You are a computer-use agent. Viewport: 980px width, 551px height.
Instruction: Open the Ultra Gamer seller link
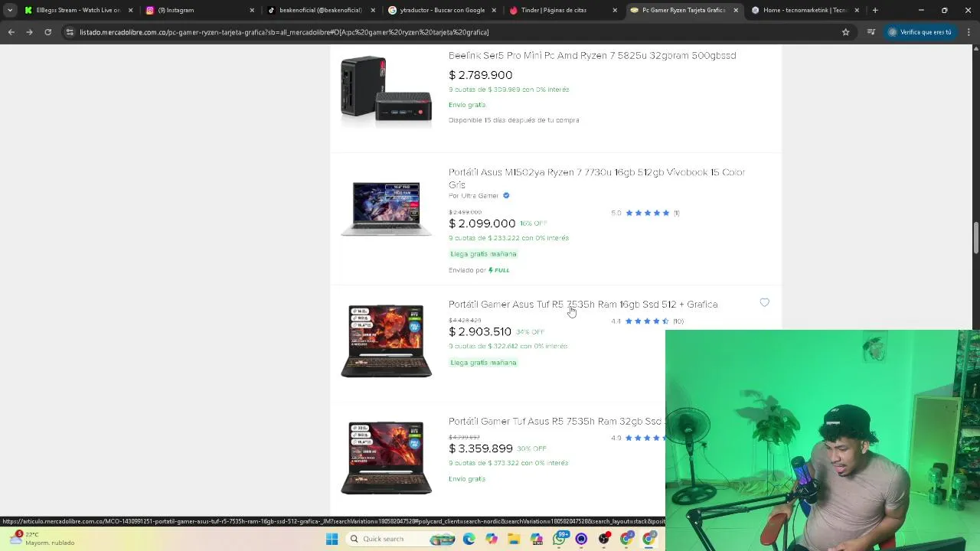(x=473, y=196)
